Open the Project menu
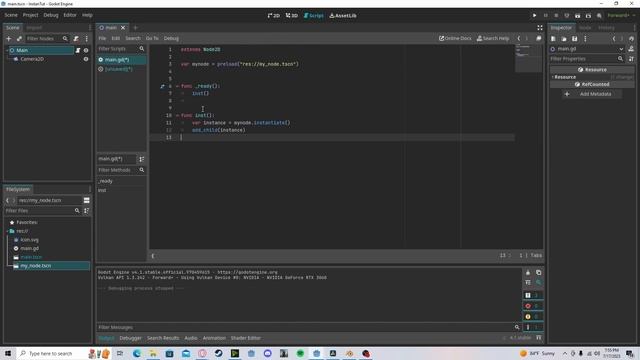640x360 pixels. coord(30,15)
